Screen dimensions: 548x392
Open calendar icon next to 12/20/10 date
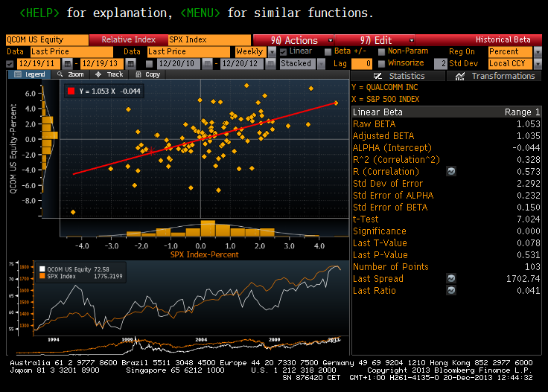207,63
